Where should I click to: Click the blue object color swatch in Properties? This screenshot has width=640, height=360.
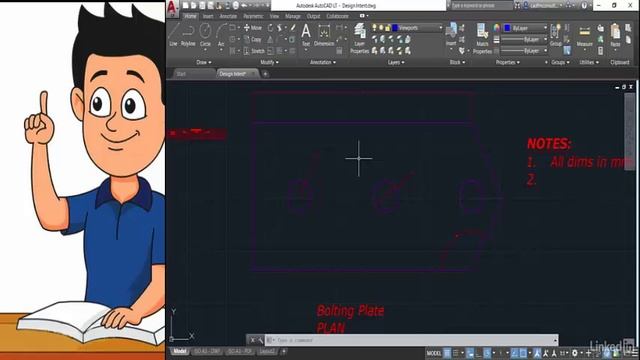click(x=507, y=28)
